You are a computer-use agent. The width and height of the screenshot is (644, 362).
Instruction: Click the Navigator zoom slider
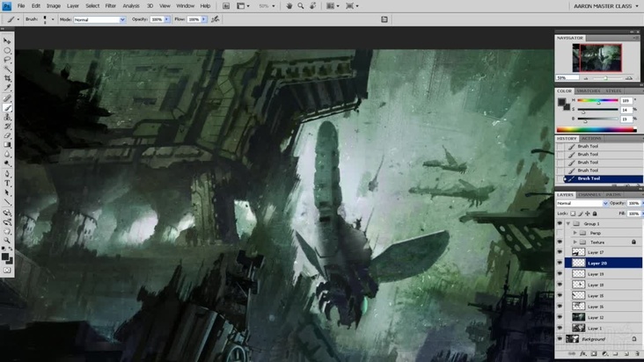click(x=606, y=78)
